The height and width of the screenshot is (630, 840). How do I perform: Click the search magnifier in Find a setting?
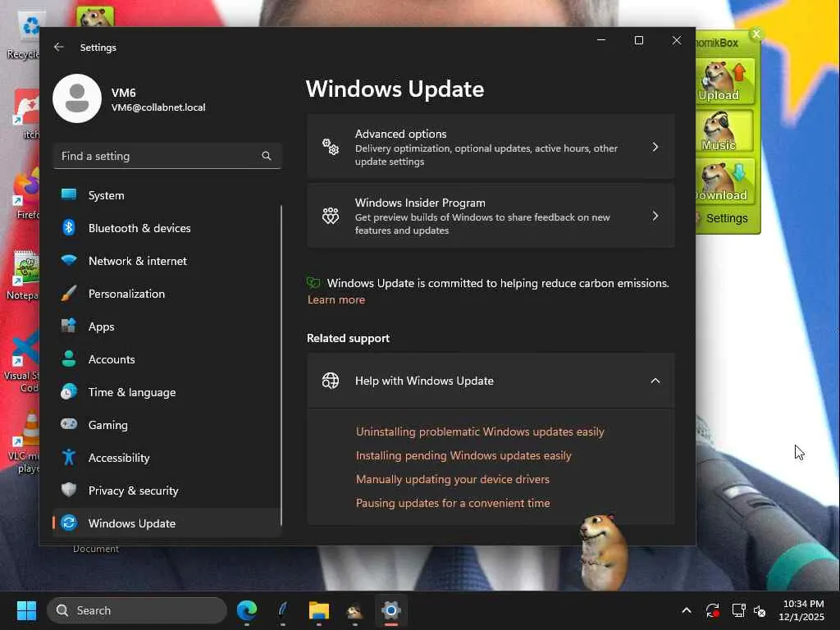pyautogui.click(x=267, y=156)
